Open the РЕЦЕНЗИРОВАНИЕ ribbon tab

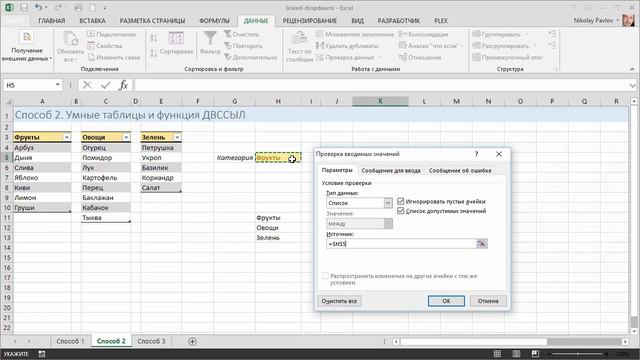click(x=310, y=20)
